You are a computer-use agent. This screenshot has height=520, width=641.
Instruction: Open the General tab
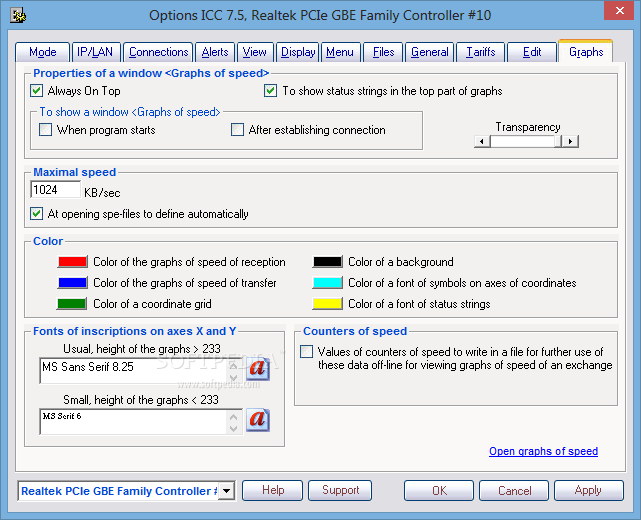(430, 52)
